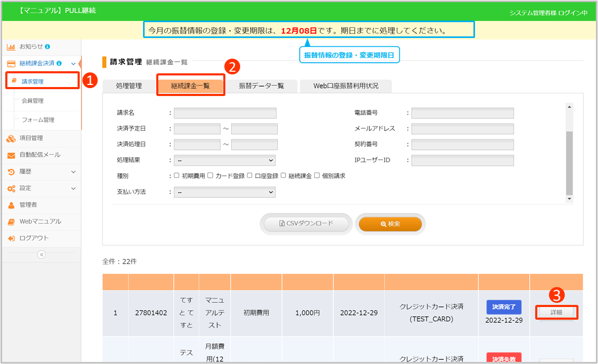Collapse sidebar with double-chevron icon
The width and height of the screenshot is (598, 364).
(41, 254)
